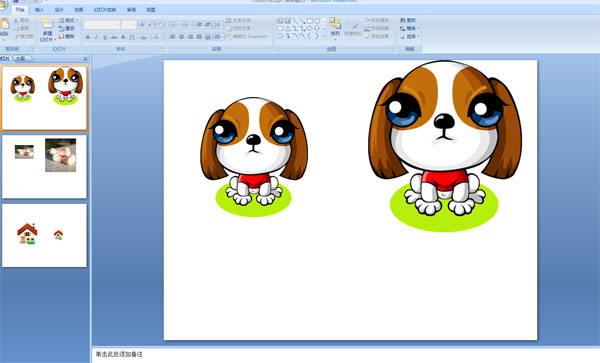Toggle Align Text Right
This screenshot has width=600, height=363.
point(191,37)
